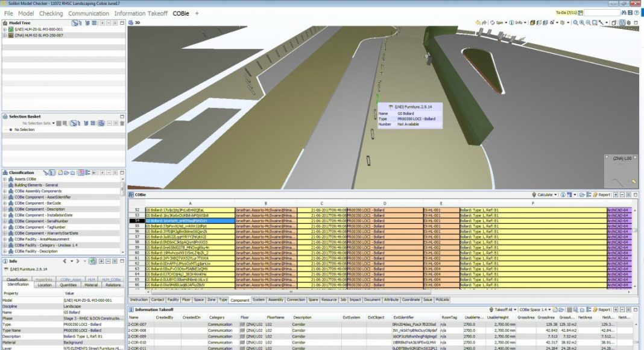Expand the Assets COBie classification
Viewport: 644px width, 350px height.
coord(5,179)
